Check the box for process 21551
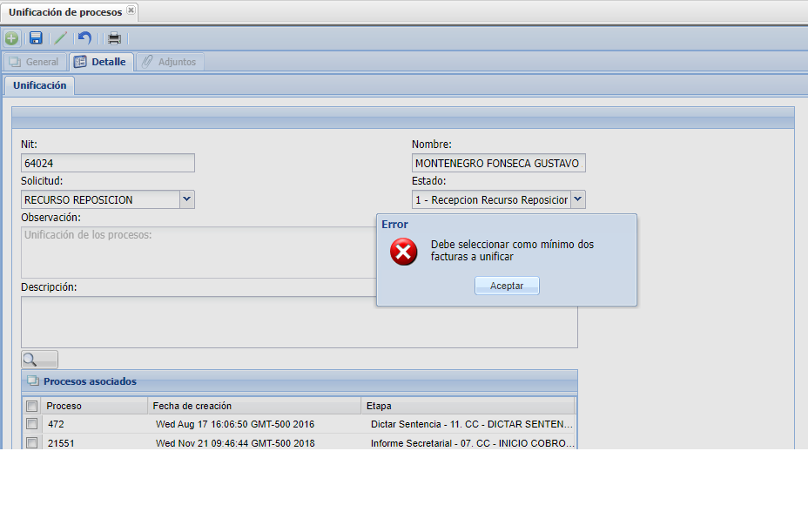The width and height of the screenshot is (808, 532). [32, 443]
